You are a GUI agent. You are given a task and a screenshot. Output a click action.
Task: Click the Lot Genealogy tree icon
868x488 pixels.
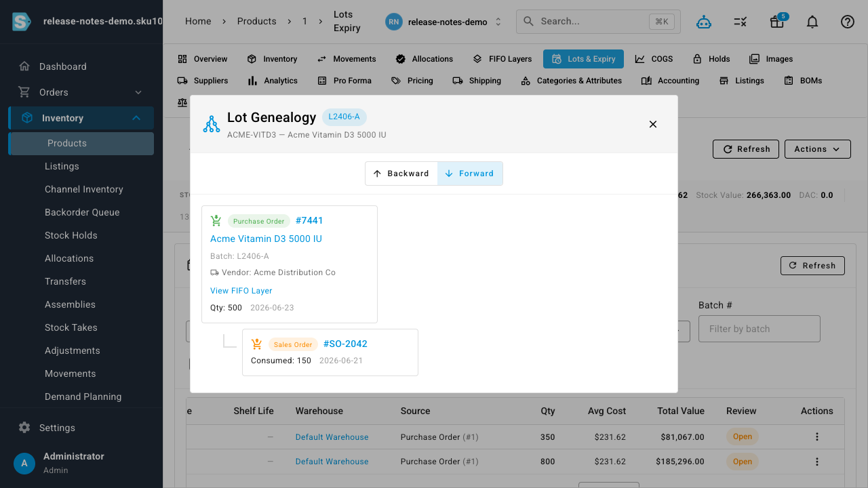coord(212,124)
